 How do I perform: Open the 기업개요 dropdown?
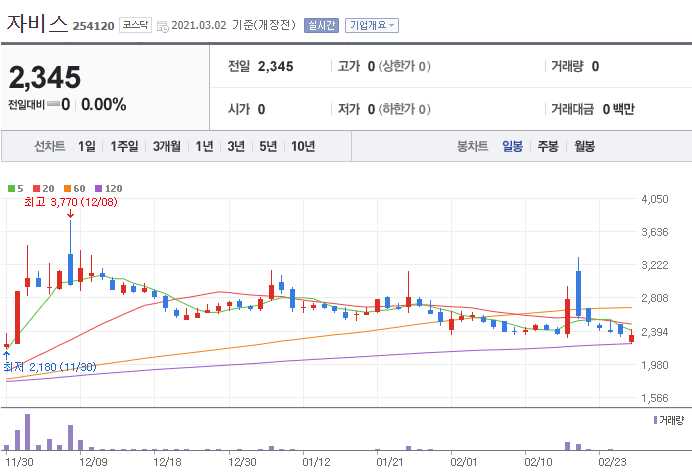(372, 25)
